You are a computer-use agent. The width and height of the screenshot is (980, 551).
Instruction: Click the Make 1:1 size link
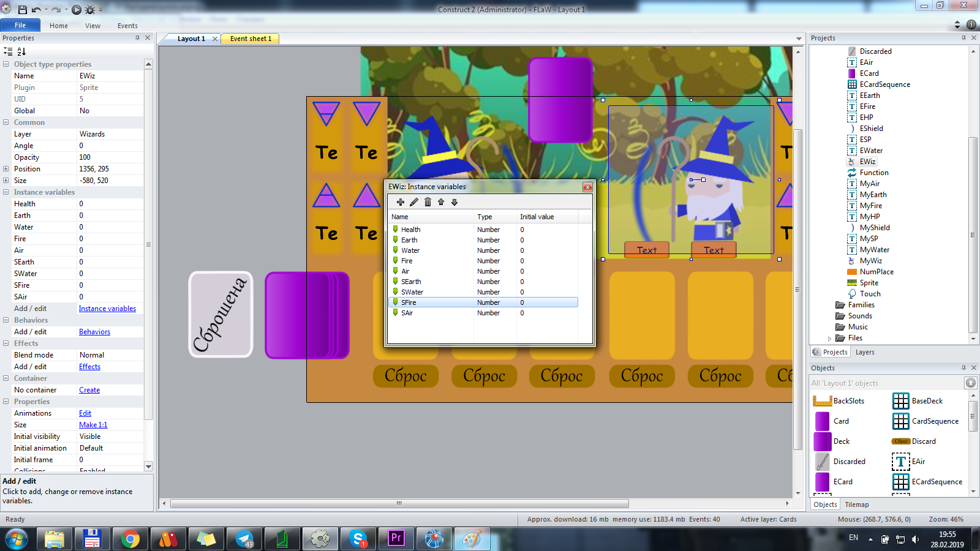click(93, 425)
